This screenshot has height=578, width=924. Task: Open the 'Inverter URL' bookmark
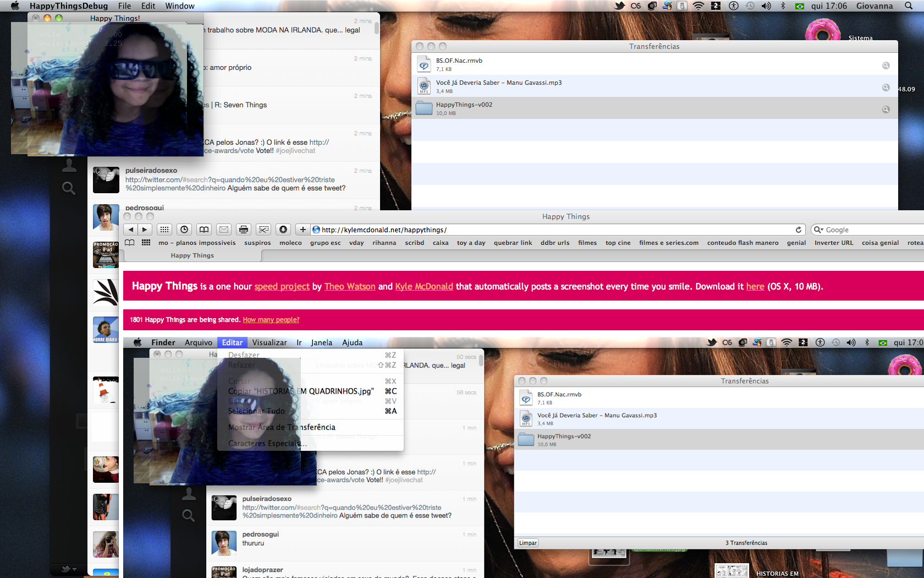(834, 243)
